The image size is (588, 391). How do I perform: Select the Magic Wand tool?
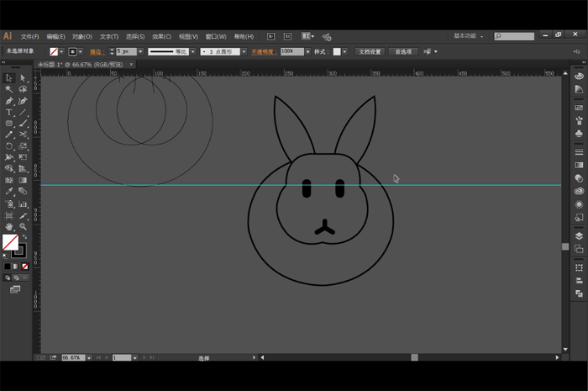(8, 89)
